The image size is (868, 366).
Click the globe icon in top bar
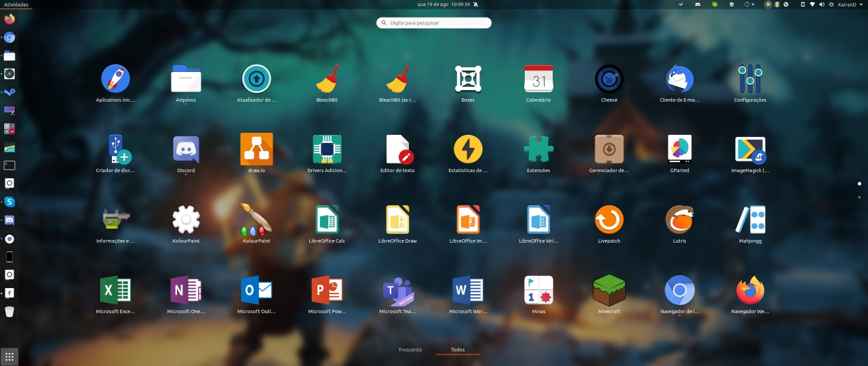(786, 4)
